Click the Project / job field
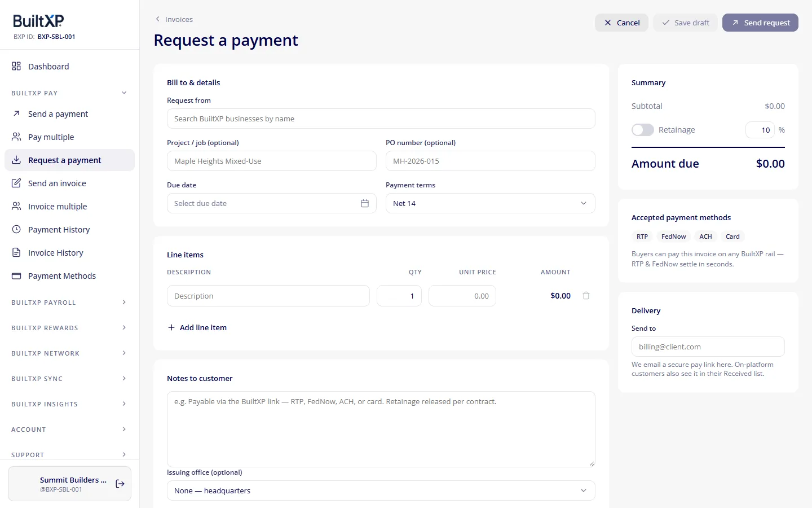The width and height of the screenshot is (812, 508). 272,161
